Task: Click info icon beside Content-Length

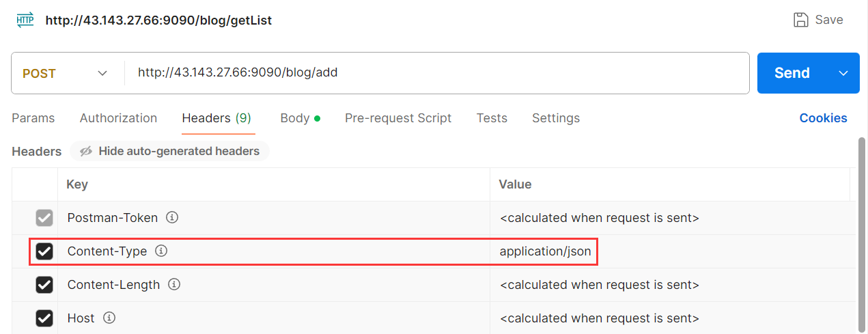Action: click(174, 284)
